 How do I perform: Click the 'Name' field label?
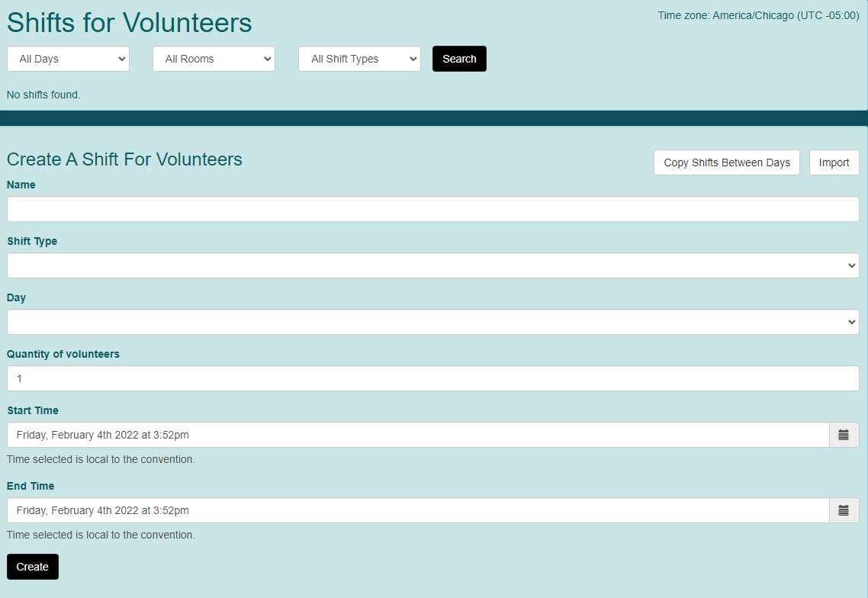(x=21, y=185)
